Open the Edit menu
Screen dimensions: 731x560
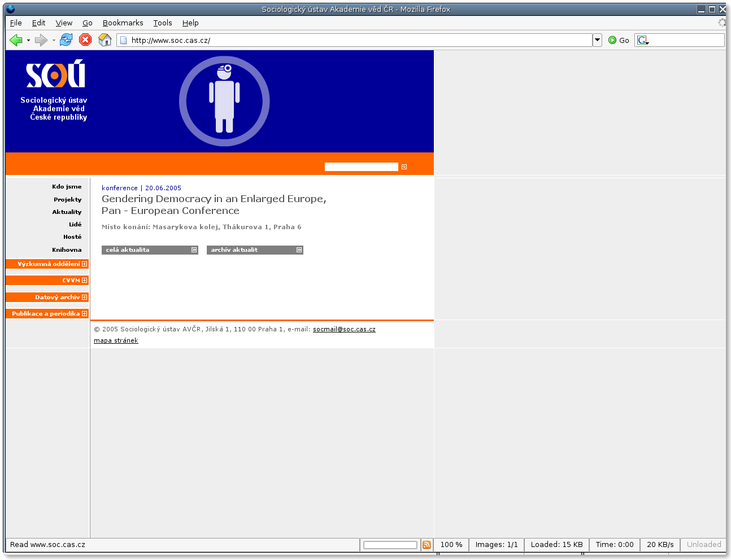pos(38,23)
